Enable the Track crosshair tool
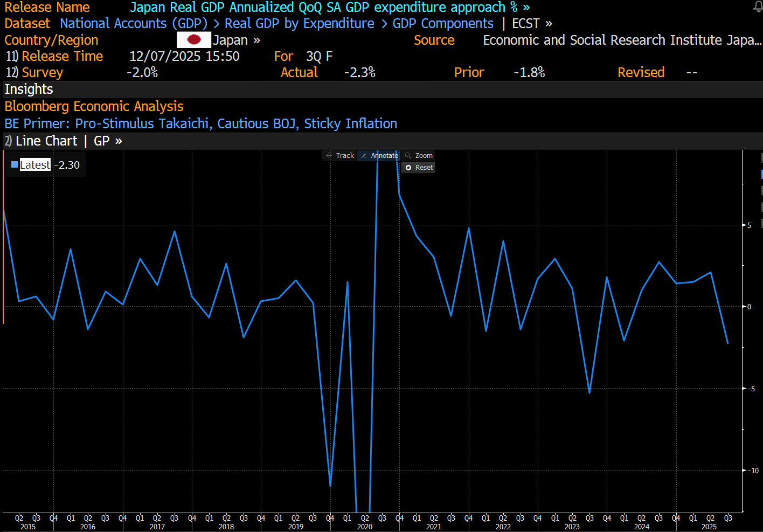 click(340, 155)
